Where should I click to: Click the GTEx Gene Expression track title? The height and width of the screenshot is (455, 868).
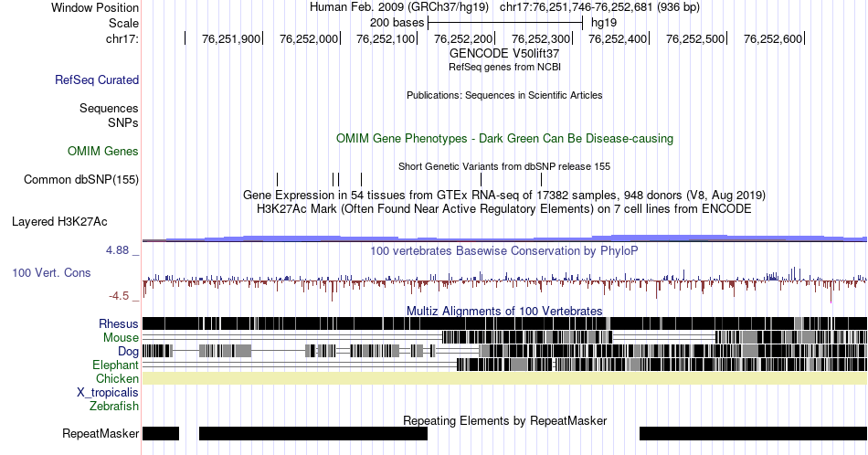click(504, 195)
